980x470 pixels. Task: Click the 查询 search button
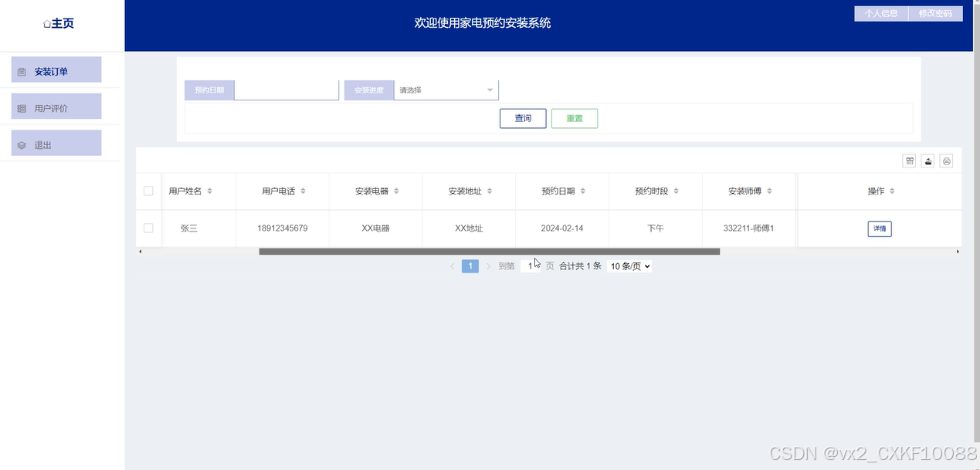(523, 119)
